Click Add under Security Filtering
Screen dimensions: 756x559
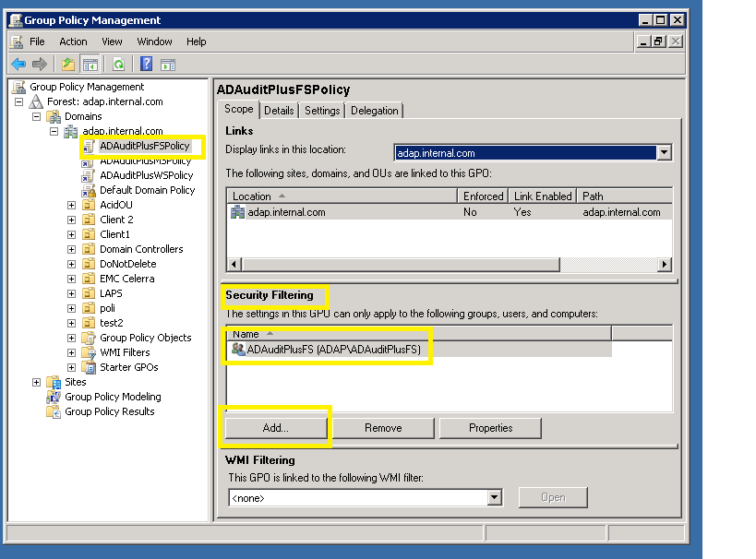tap(275, 428)
